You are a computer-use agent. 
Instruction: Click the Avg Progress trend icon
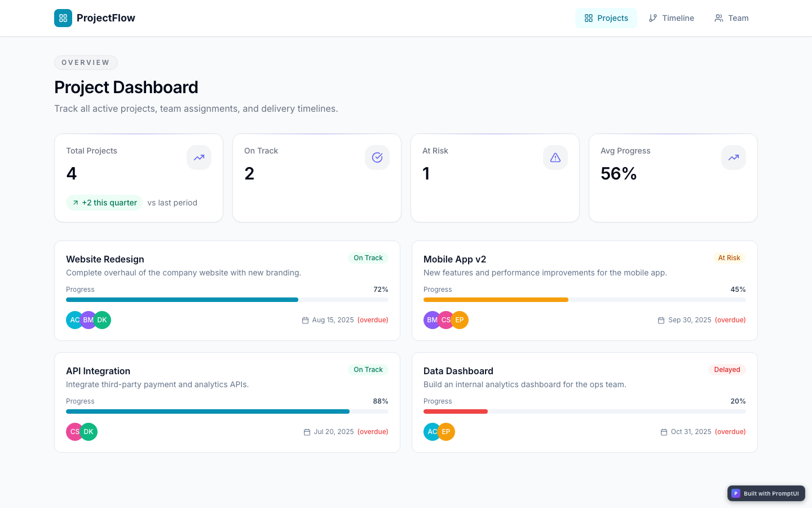734,157
